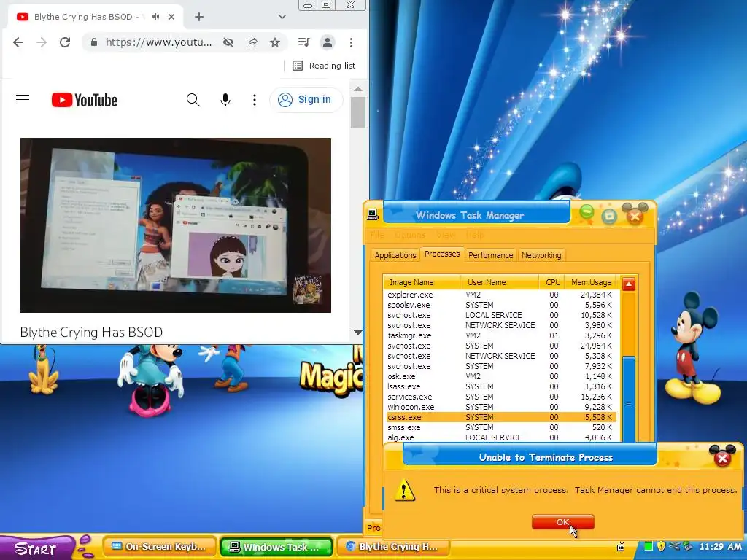Select osk.exe process row

(500, 377)
